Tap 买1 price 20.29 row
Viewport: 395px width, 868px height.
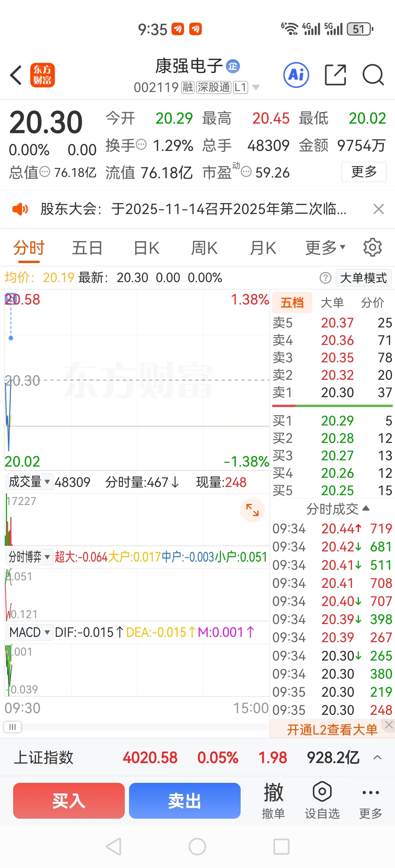(332, 421)
